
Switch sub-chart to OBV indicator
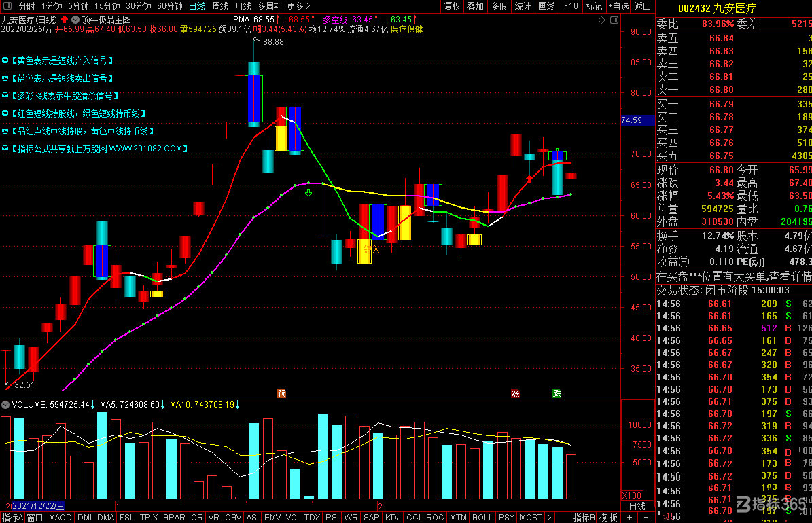coord(233,518)
